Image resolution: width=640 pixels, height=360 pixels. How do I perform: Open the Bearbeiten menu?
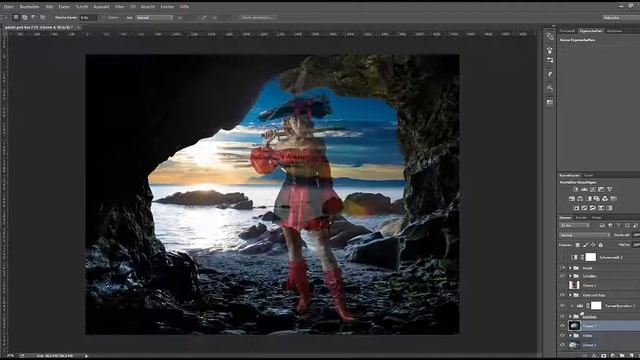point(29,7)
